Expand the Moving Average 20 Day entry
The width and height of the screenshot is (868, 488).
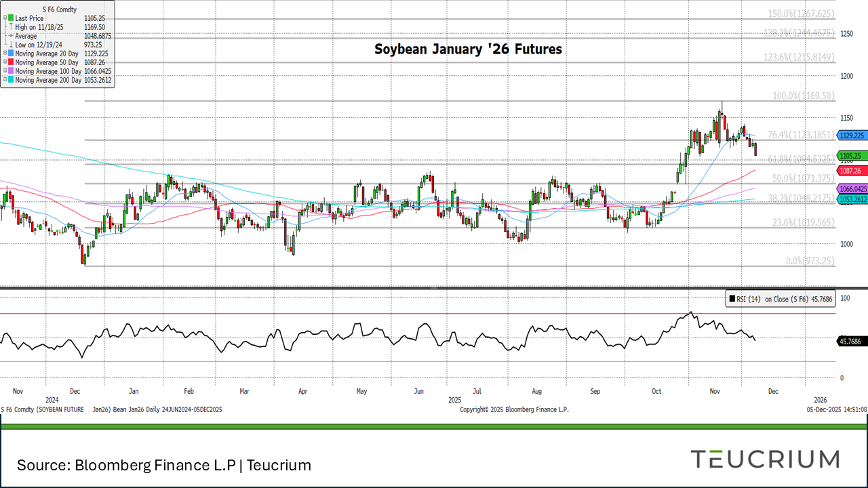[x=5, y=54]
